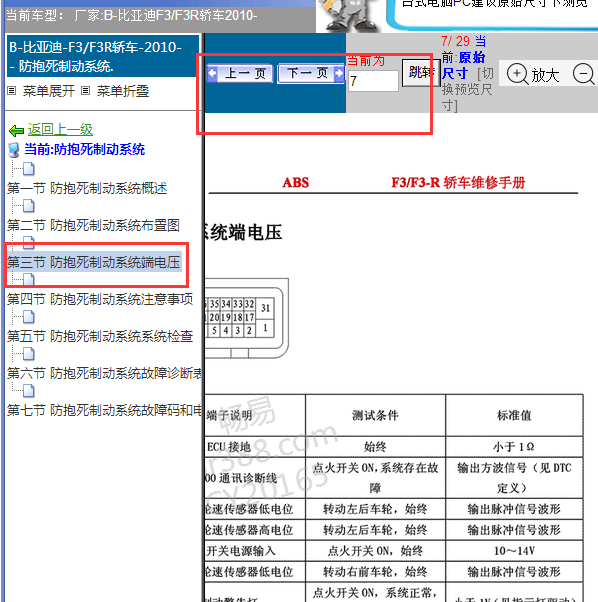Click page icon above 第一节 entry
598x602 pixels.
coord(29,169)
